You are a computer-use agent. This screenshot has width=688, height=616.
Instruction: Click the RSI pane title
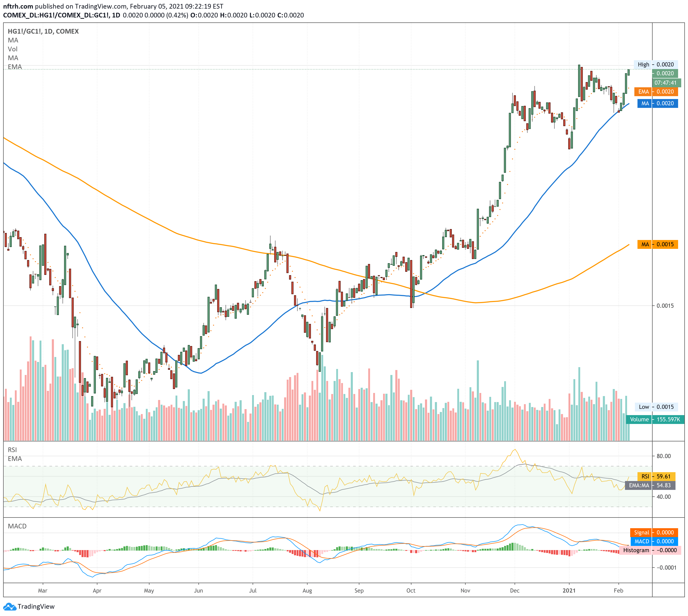tap(12, 450)
